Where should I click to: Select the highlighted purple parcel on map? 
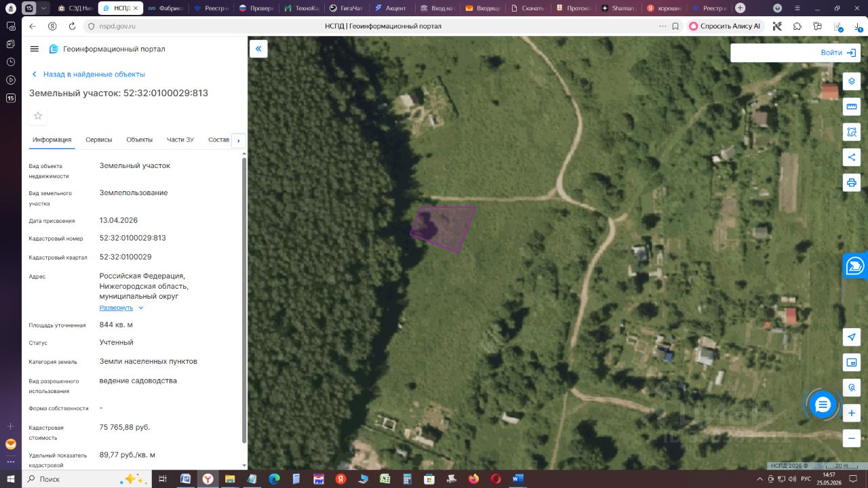coord(444,228)
